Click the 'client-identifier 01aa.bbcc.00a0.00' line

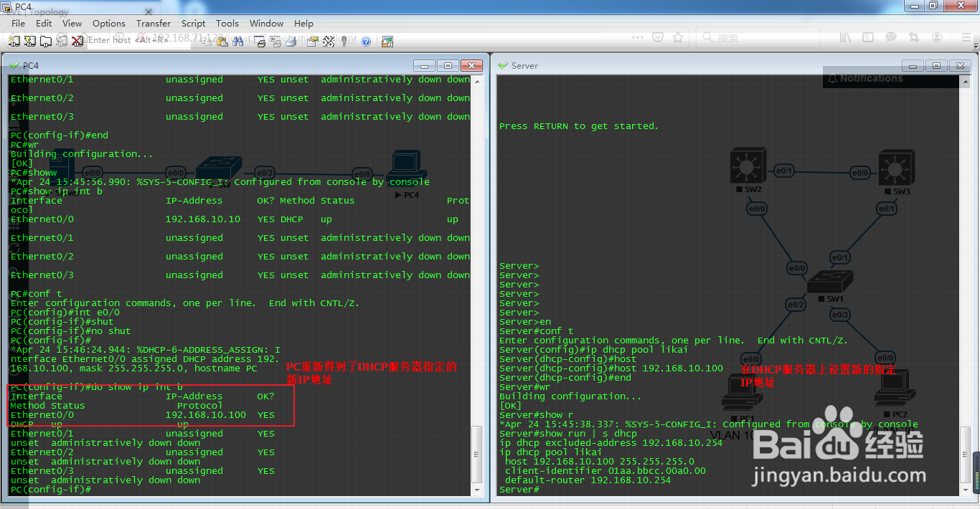[606, 471]
